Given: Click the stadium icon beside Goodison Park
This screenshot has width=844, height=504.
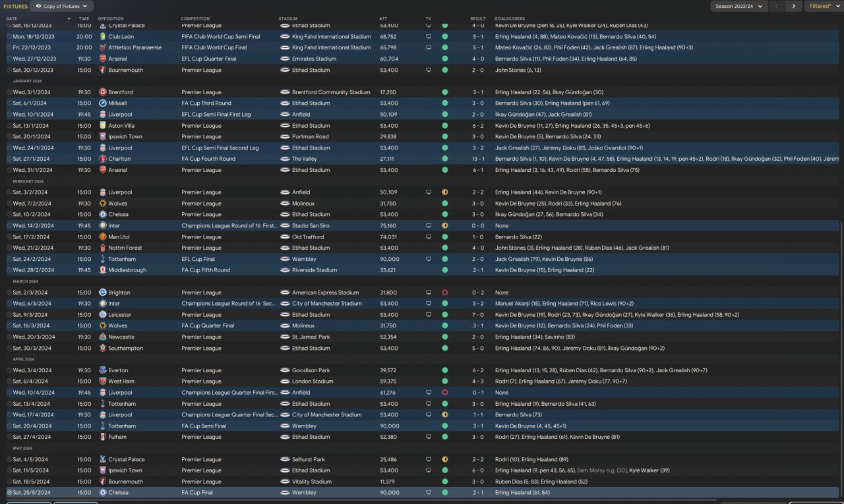Looking at the screenshot, I should (285, 370).
